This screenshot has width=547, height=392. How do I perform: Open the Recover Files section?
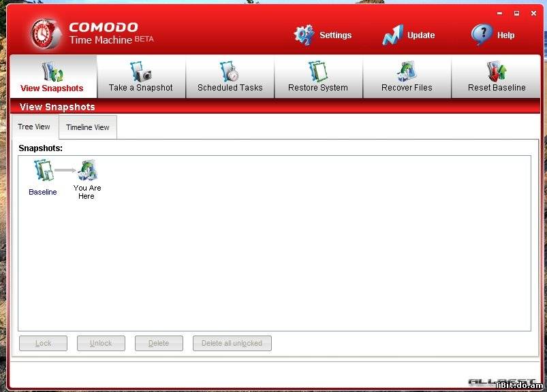(407, 77)
